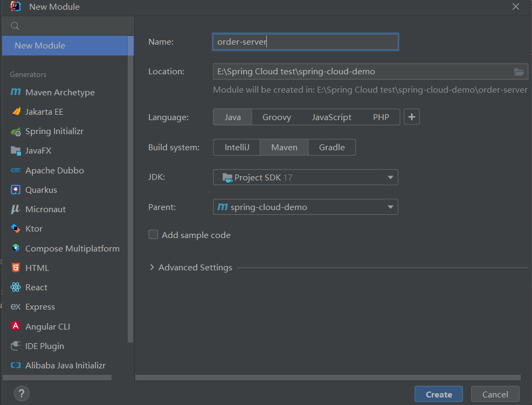Click the main panel horizontal scrollbar

tap(328, 378)
